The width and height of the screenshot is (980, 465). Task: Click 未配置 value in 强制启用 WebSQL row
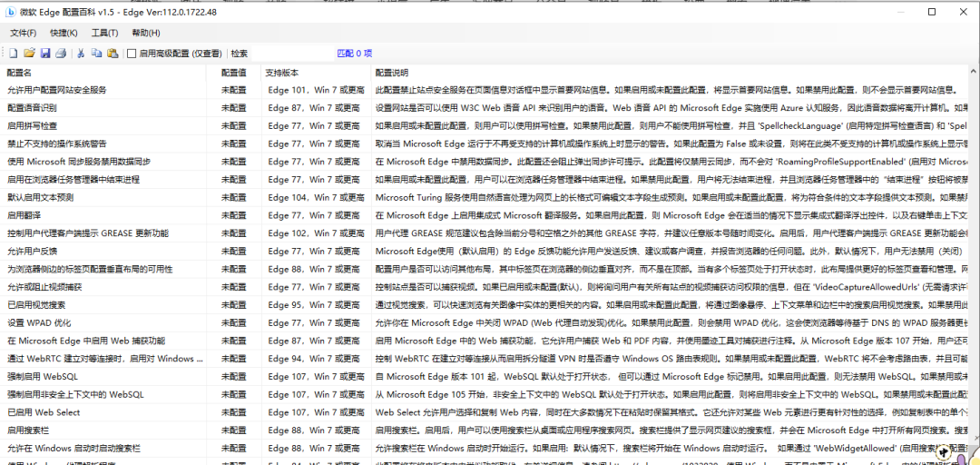click(234, 377)
